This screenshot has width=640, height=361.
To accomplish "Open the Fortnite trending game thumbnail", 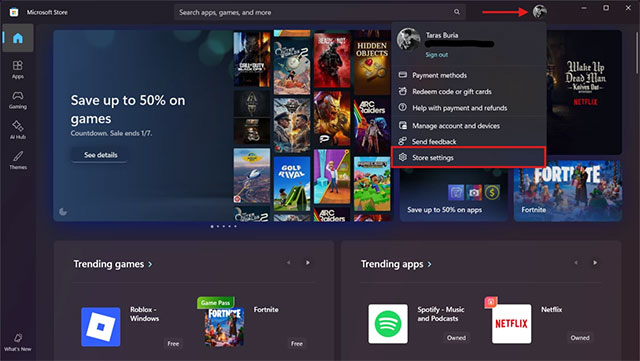I will coord(224,327).
